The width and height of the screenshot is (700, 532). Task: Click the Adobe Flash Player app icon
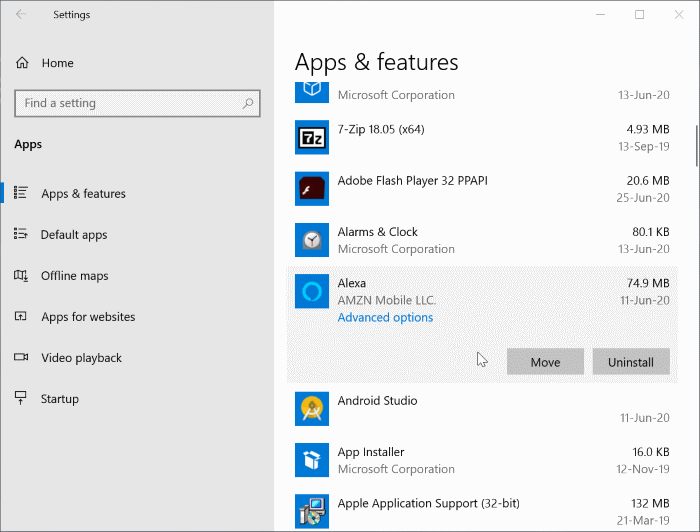tap(312, 188)
